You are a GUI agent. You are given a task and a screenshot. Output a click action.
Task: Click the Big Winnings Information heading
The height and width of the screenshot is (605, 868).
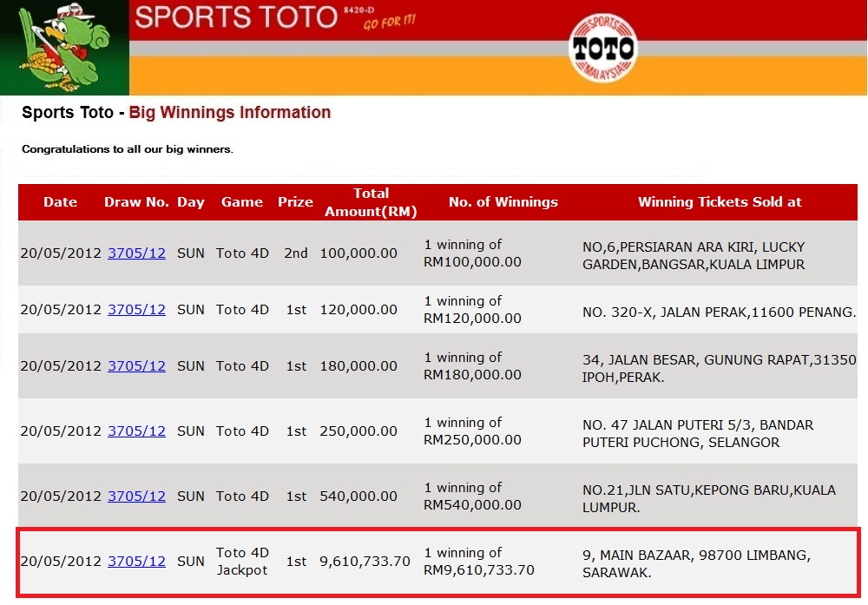pyautogui.click(x=230, y=112)
